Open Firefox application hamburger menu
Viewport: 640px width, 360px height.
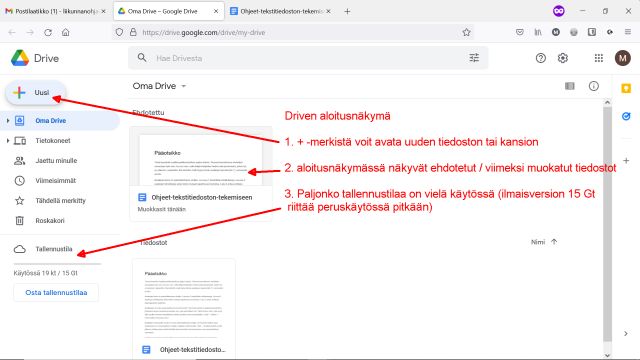(x=628, y=32)
